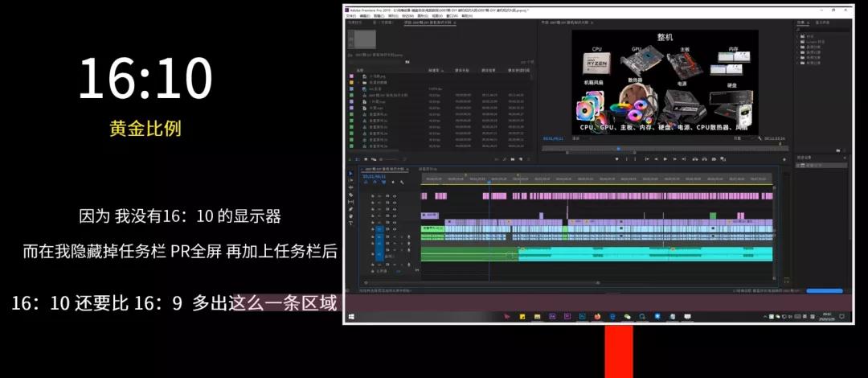Image resolution: width=868 pixels, height=378 pixels.
Task: Open Program monitor settings wrench
Action: (759, 138)
